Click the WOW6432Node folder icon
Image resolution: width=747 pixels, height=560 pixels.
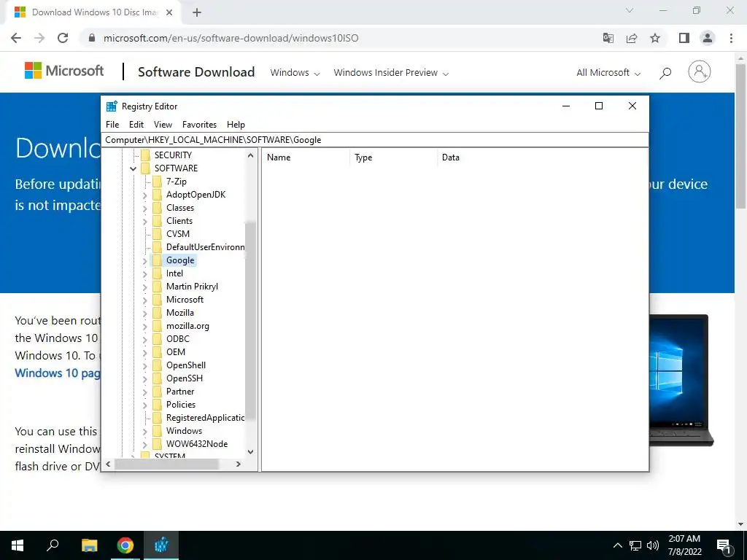click(157, 444)
